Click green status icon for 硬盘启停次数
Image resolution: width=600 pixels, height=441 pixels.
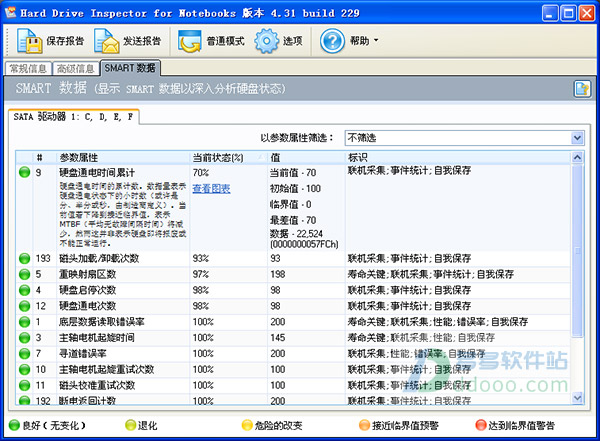coord(24,290)
